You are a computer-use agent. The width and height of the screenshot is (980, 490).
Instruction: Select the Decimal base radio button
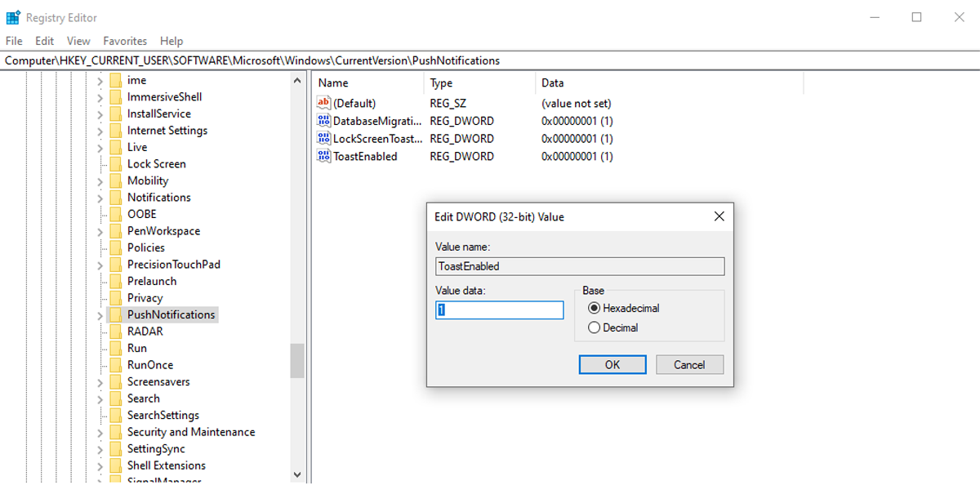pos(594,327)
